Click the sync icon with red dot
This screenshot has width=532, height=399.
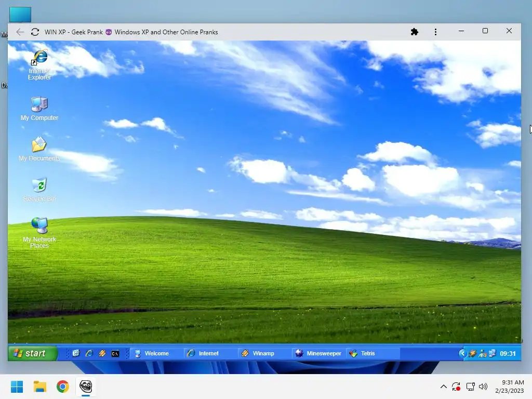456,387
